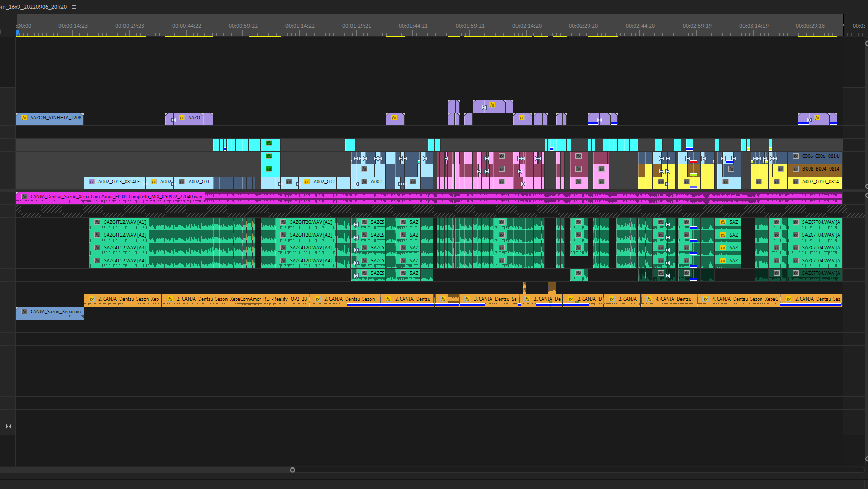This screenshot has width=868, height=489.
Task: Click fx badge on C006_C006_0814J clip
Action: click(x=796, y=156)
